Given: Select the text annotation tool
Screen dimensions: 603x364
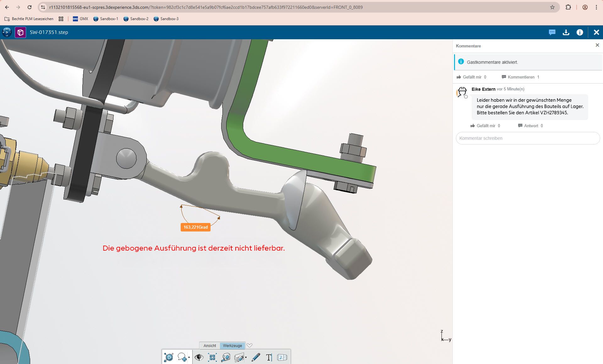Looking at the screenshot, I should coord(269,357).
